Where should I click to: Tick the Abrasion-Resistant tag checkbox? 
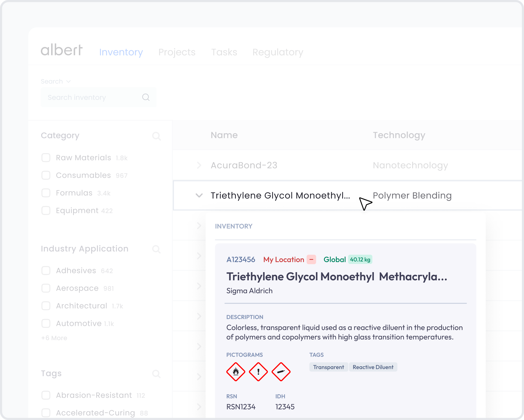click(46, 395)
